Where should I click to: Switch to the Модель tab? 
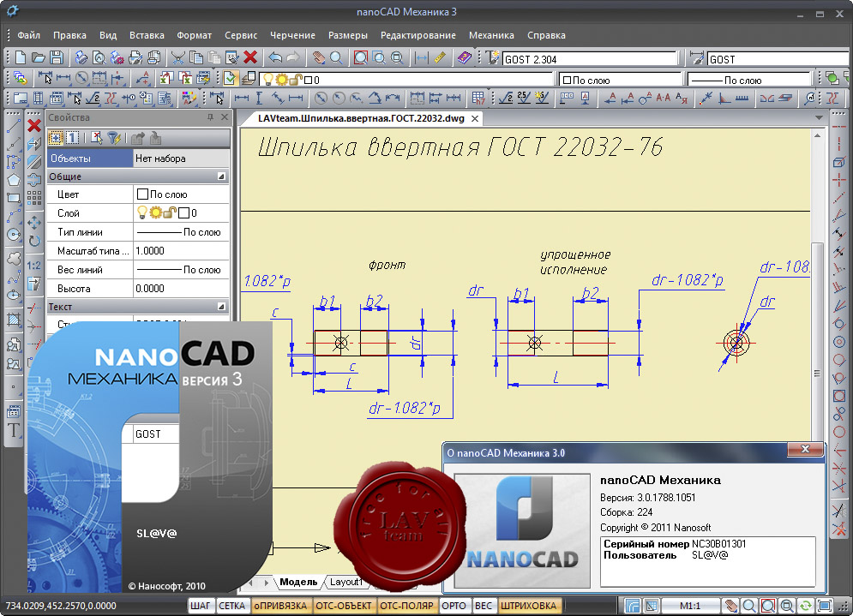tap(298, 582)
